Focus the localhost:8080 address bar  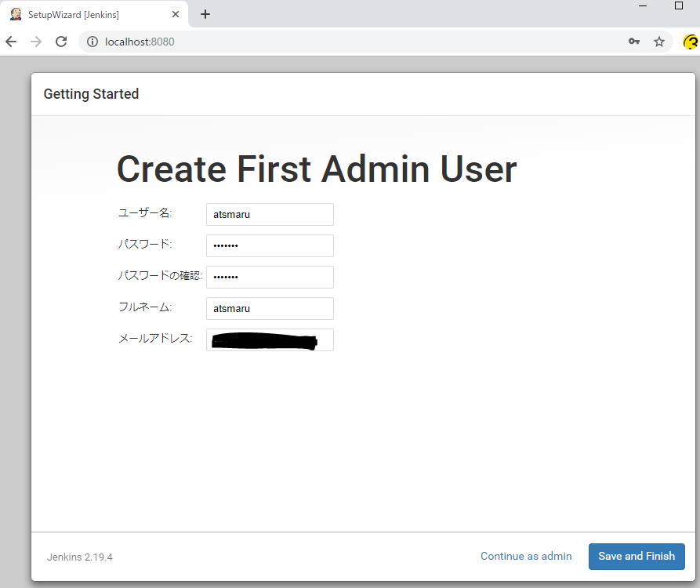point(353,42)
